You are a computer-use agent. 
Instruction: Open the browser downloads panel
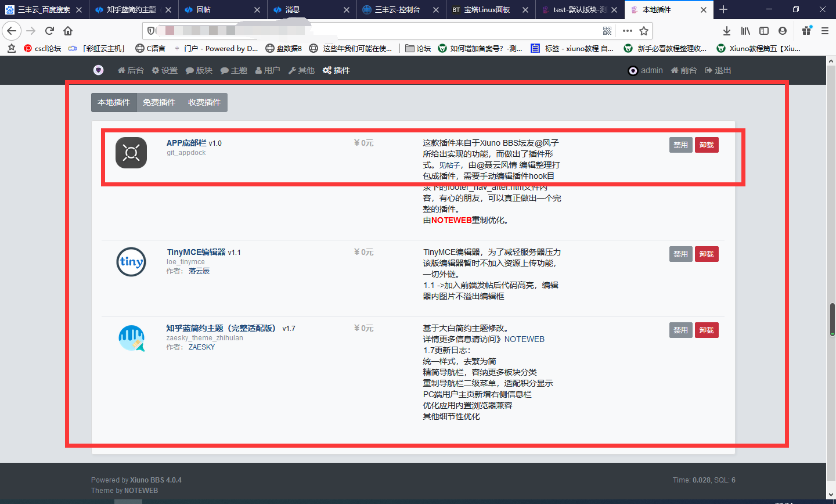tap(727, 31)
